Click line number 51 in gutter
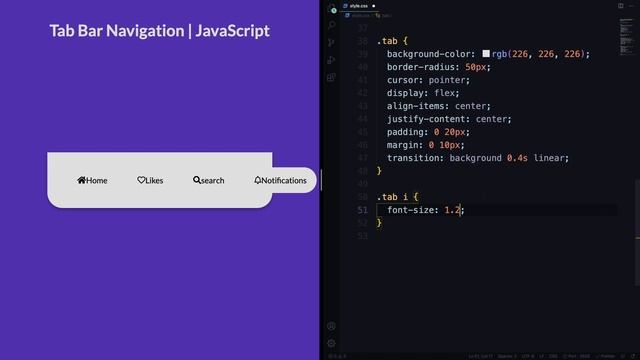 pyautogui.click(x=362, y=210)
